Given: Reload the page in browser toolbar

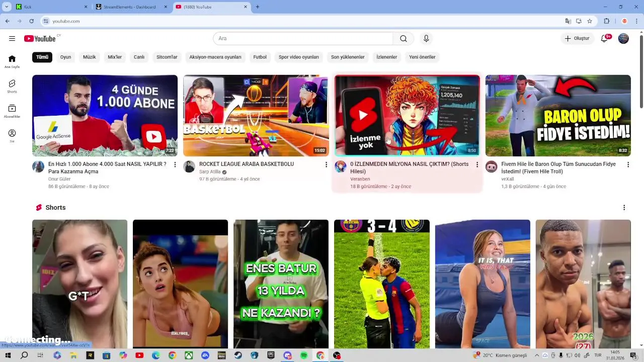Looking at the screenshot, I should point(31,21).
